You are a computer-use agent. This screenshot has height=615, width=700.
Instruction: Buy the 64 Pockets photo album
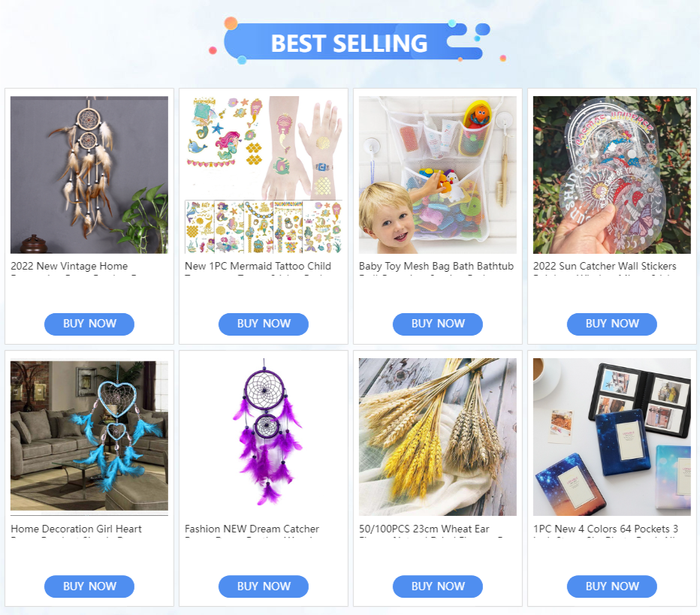tap(611, 586)
